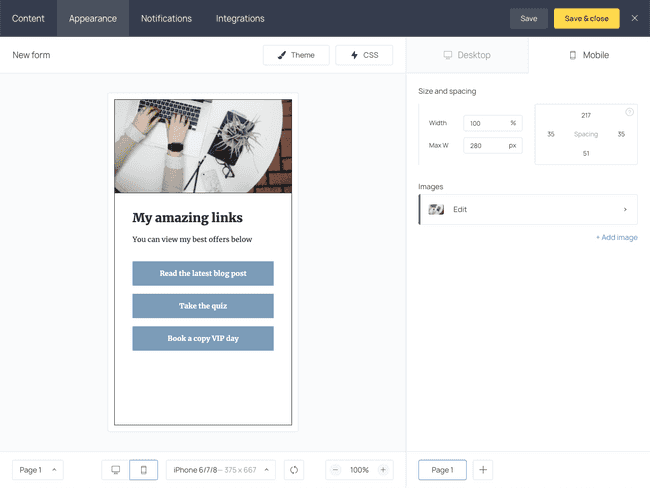Open the Integrations tab
This screenshot has height=488, width=650.
[240, 18]
